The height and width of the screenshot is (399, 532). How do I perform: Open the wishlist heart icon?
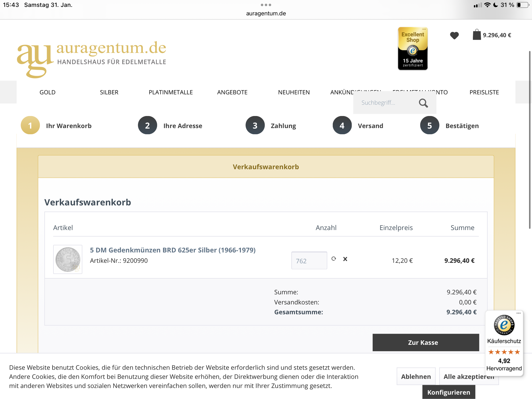pyautogui.click(x=454, y=35)
